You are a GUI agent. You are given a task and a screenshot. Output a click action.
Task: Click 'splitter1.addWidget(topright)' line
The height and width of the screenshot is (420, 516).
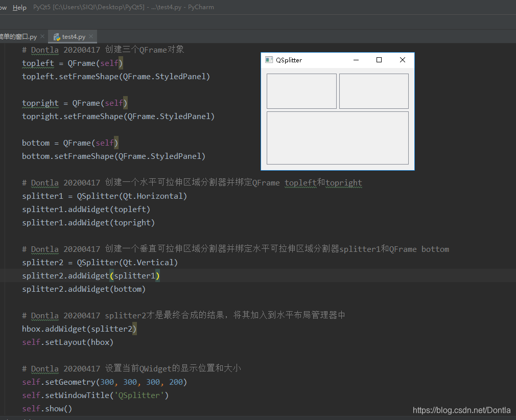point(88,223)
